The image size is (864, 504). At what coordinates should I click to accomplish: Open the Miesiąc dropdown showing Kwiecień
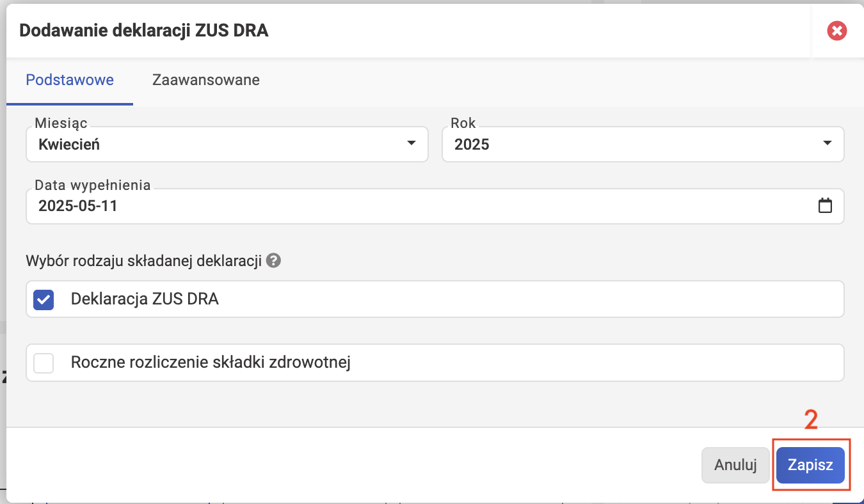pos(227,144)
